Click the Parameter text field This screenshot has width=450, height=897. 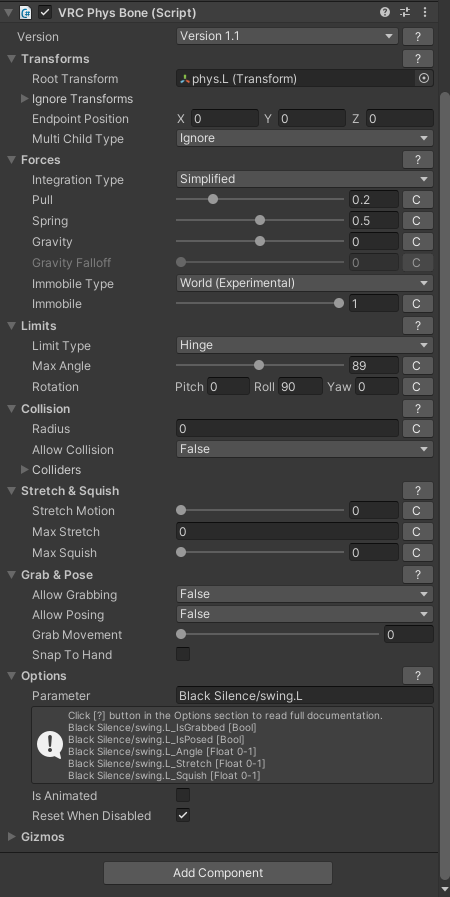tap(304, 696)
